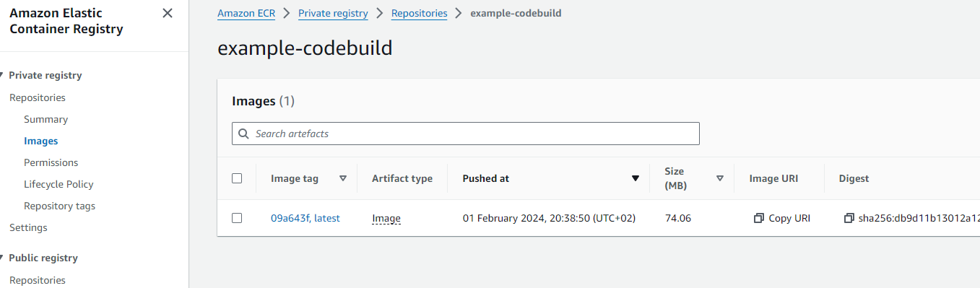Go to the Repositories breadcrumb link

(419, 13)
